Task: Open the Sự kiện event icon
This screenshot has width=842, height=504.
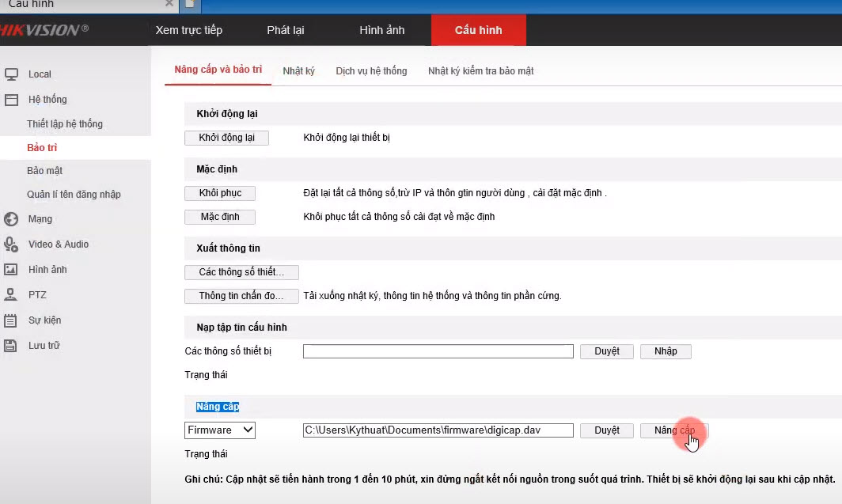Action: point(11,320)
